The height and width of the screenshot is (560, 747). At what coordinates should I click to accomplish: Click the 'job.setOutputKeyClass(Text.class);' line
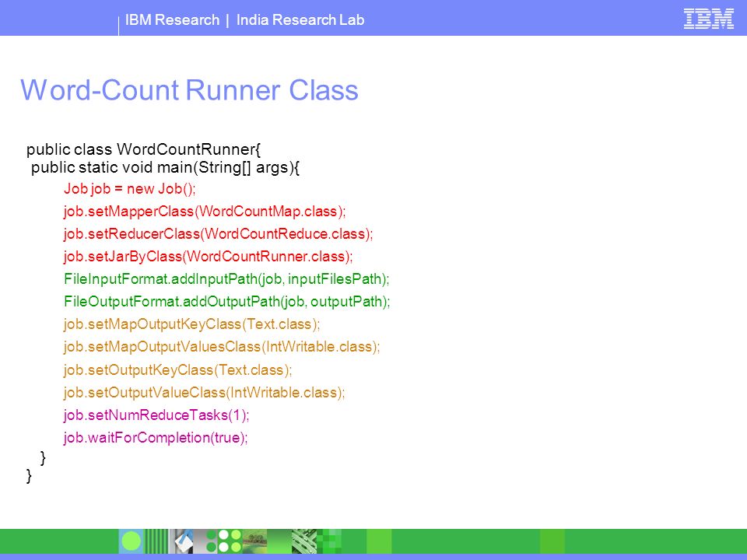[177, 370]
